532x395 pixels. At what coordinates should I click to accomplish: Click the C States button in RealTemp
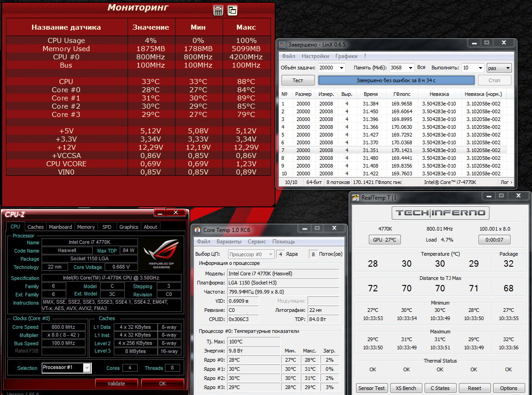click(440, 388)
